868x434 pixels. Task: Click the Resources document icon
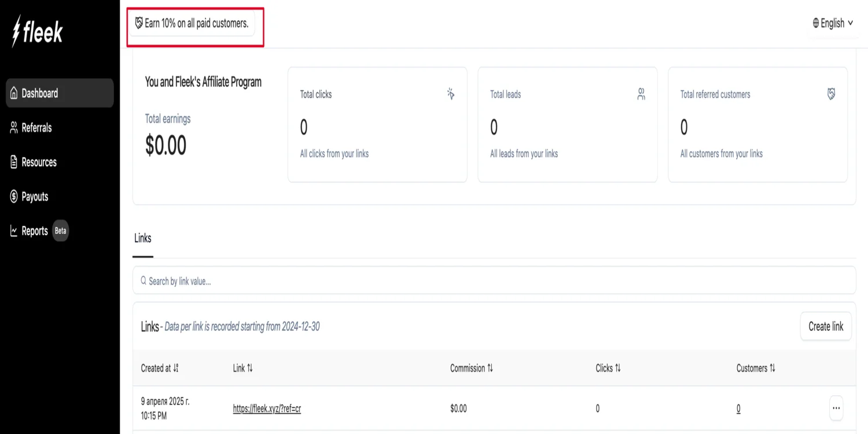14,162
